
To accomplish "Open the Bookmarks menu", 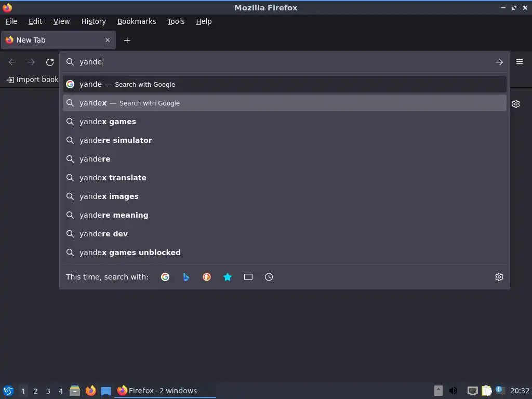I will coord(137,21).
